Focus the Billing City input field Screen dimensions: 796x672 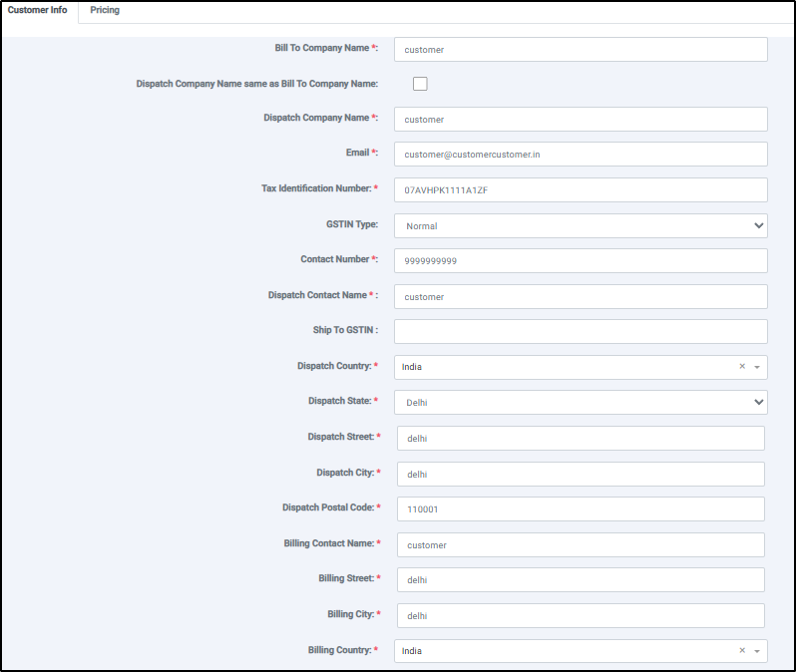click(x=581, y=616)
